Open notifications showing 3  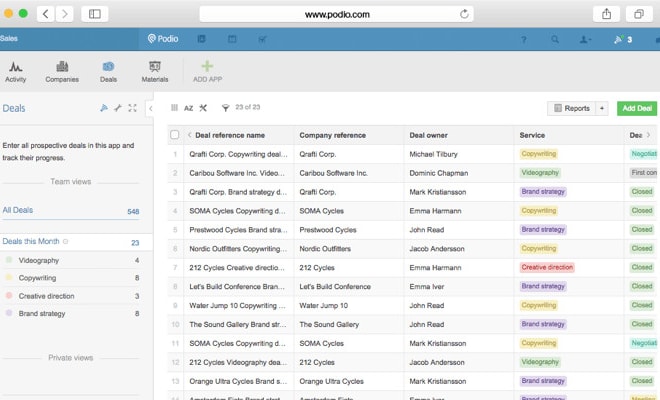[623, 40]
